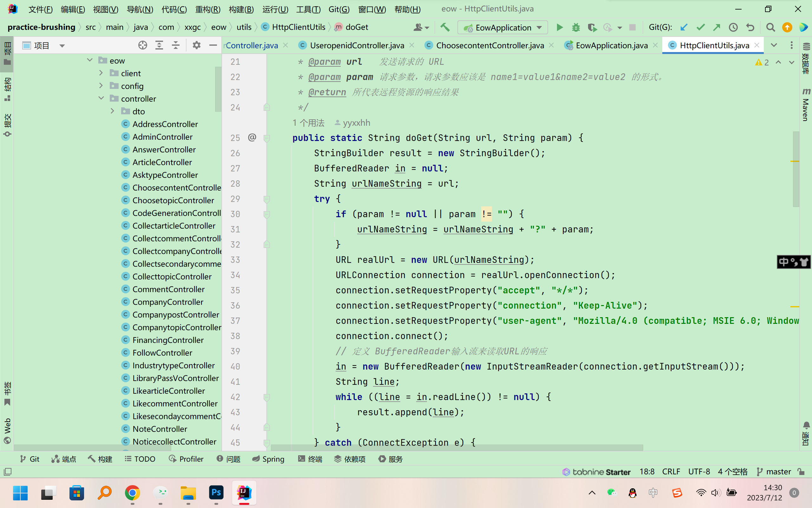The width and height of the screenshot is (812, 508).
Task: Click the project tree vertical scrollbar
Action: (218, 89)
